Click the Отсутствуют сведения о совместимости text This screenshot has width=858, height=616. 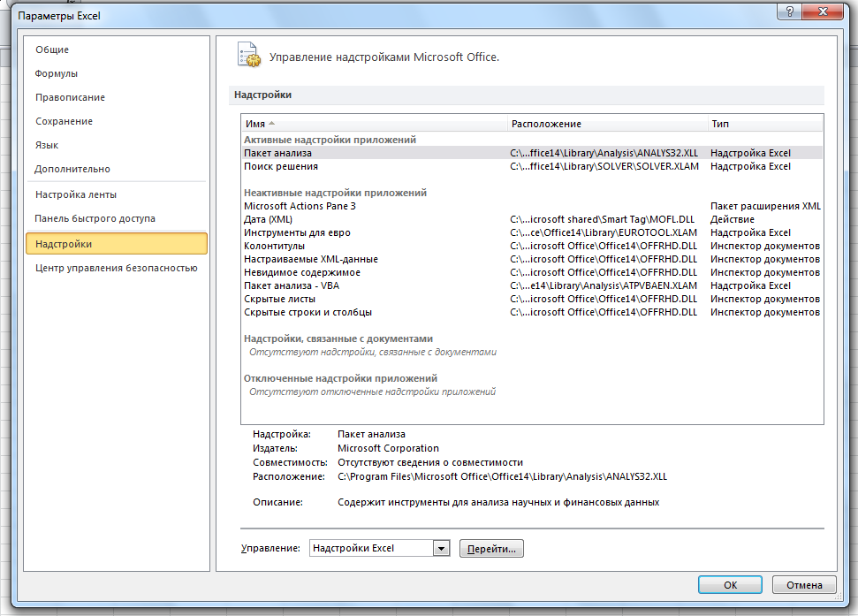click(x=430, y=463)
